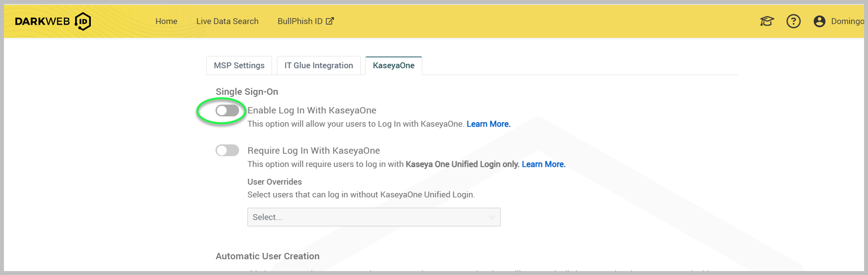Viewport: 868px width, 275px height.
Task: Go to Home in the top navigation
Action: (166, 21)
